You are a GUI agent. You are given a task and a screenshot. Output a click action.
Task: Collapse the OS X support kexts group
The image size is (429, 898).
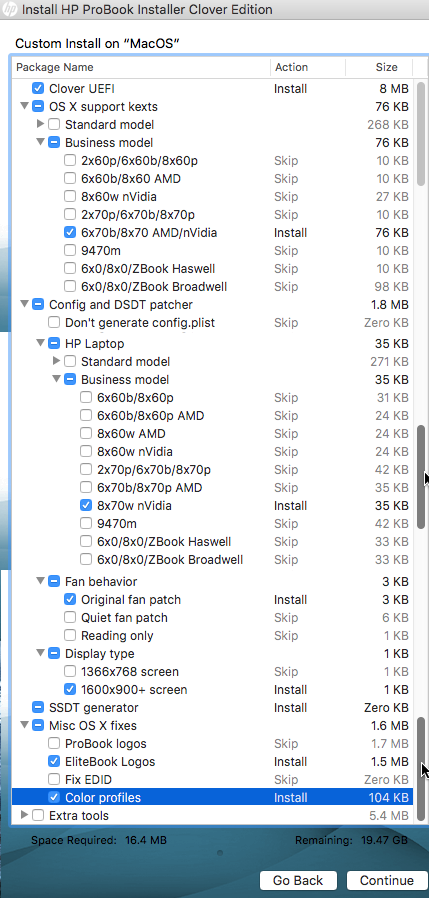pyautogui.click(x=24, y=107)
